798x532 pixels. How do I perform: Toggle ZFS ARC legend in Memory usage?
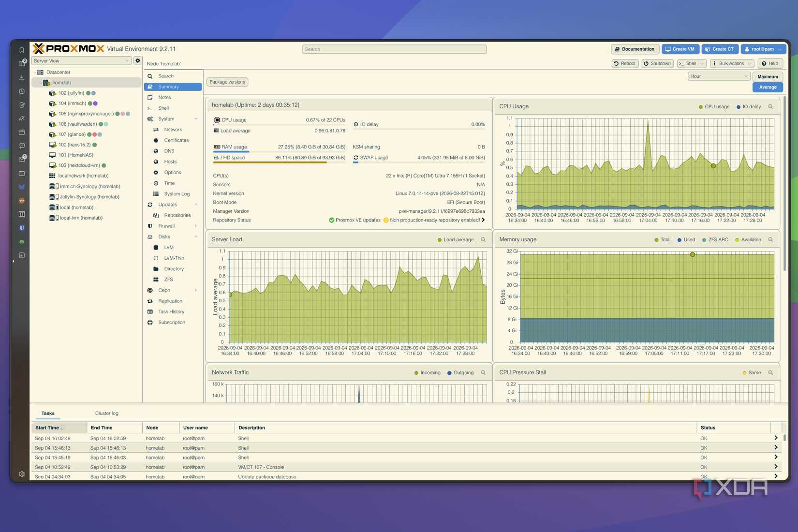tap(715, 240)
